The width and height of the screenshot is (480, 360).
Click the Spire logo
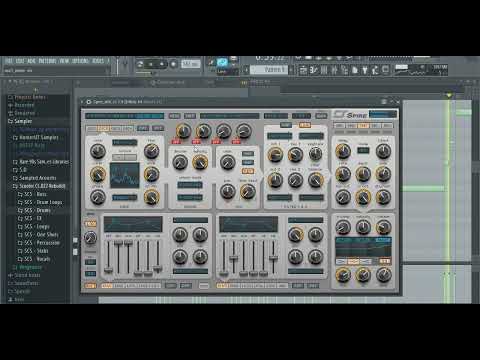tap(351, 115)
